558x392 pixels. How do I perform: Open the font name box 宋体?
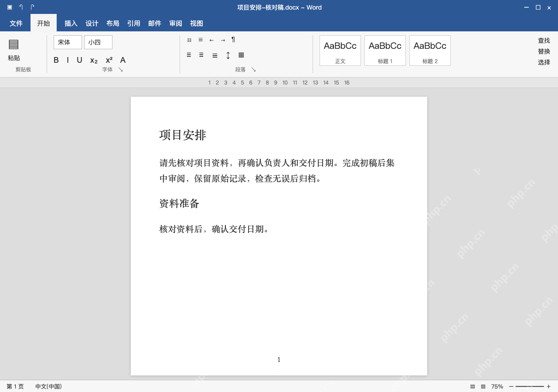click(68, 42)
